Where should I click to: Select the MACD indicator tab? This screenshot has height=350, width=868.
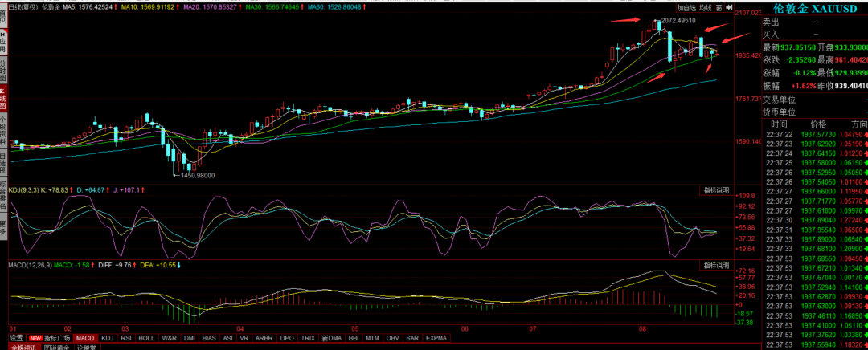(x=85, y=339)
